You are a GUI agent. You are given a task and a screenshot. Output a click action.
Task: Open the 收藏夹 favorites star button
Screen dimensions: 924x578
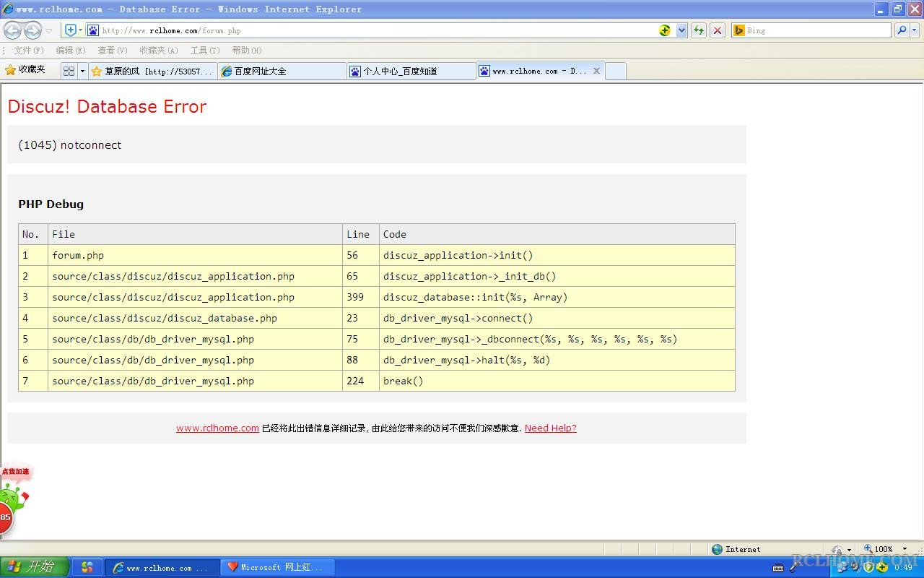26,70
